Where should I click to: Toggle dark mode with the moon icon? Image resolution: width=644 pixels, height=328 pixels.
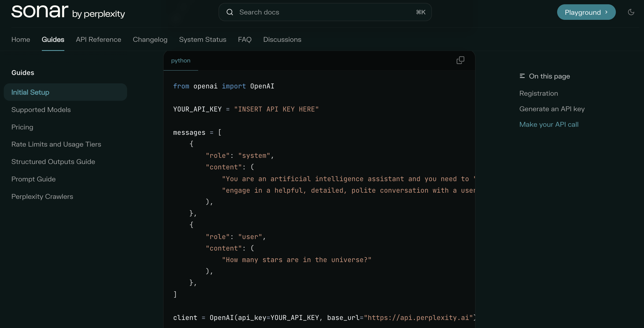631,12
